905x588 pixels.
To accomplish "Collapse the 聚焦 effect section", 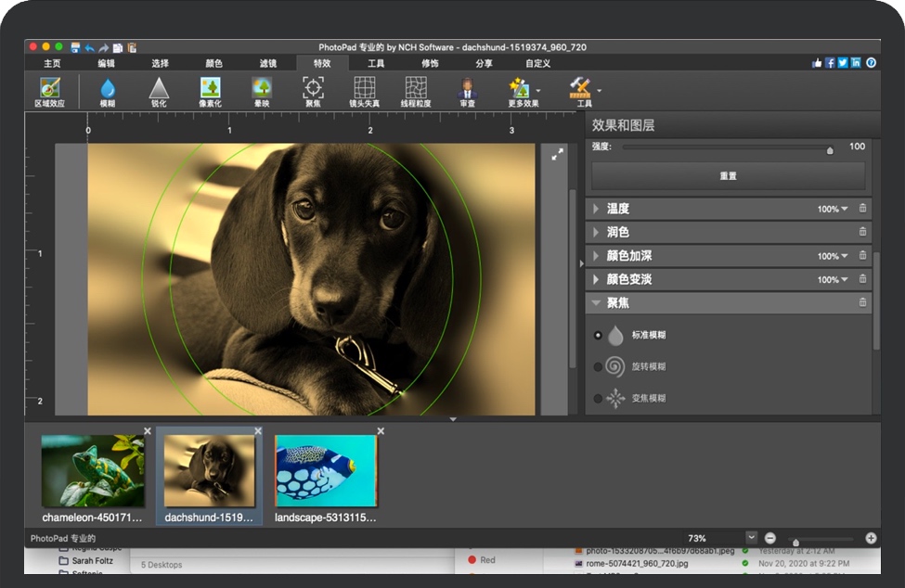I will 596,303.
